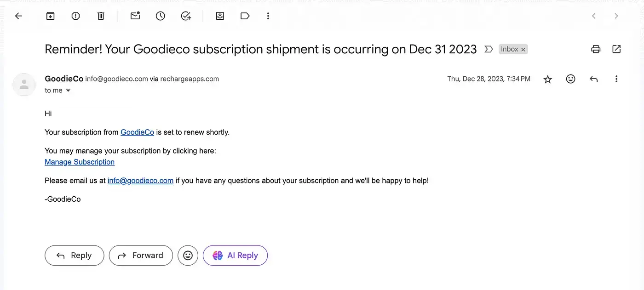The height and width of the screenshot is (290, 644).
Task: Remove the Inbox label from this email
Action: coord(523,50)
